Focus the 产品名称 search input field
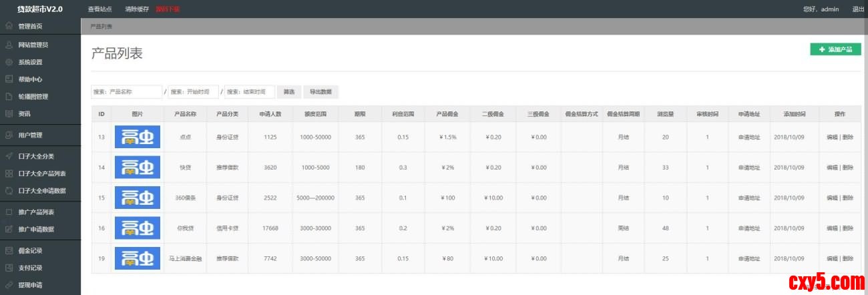The width and height of the screenshot is (868, 295). point(127,92)
